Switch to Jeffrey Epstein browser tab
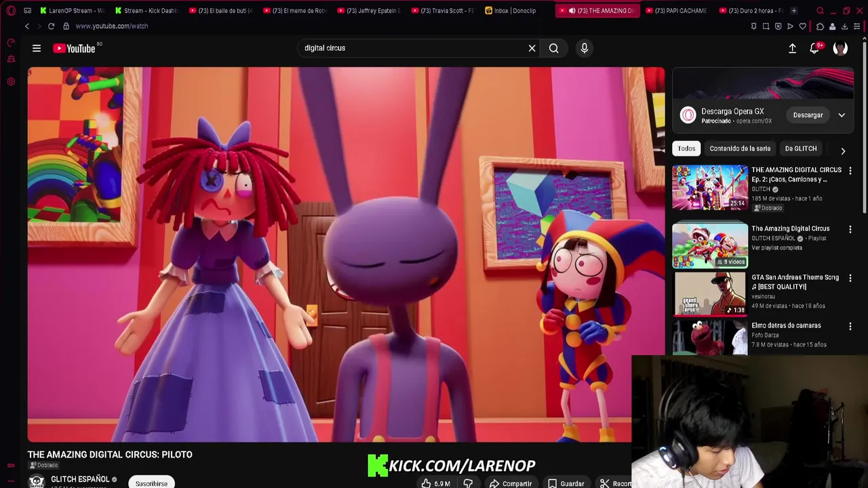 (370, 11)
